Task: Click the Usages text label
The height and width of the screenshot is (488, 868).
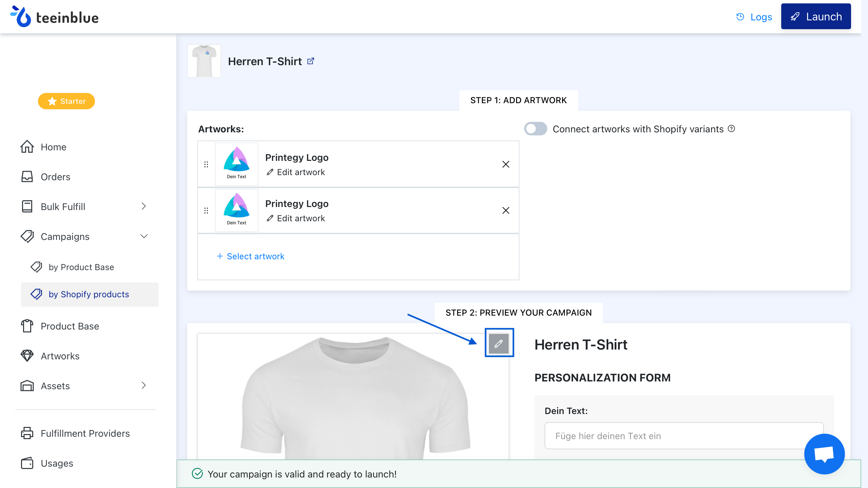Action: 57,463
